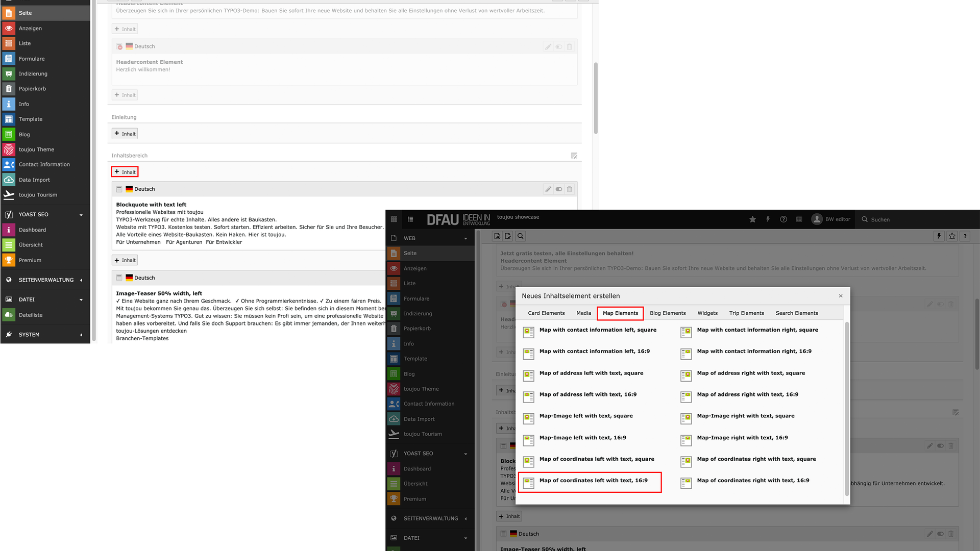Select Map of coordinates left with text, 16:9
Screen dimensions: 980x551
pos(593,481)
